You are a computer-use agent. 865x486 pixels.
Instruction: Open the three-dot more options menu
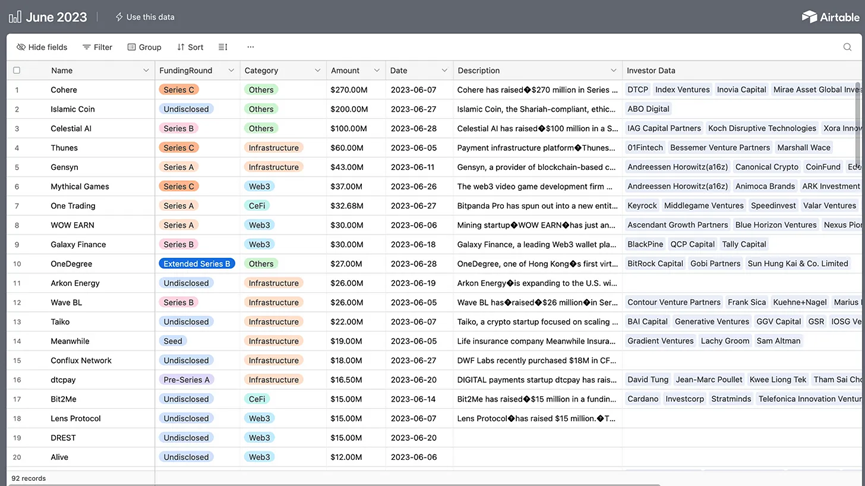[250, 47]
